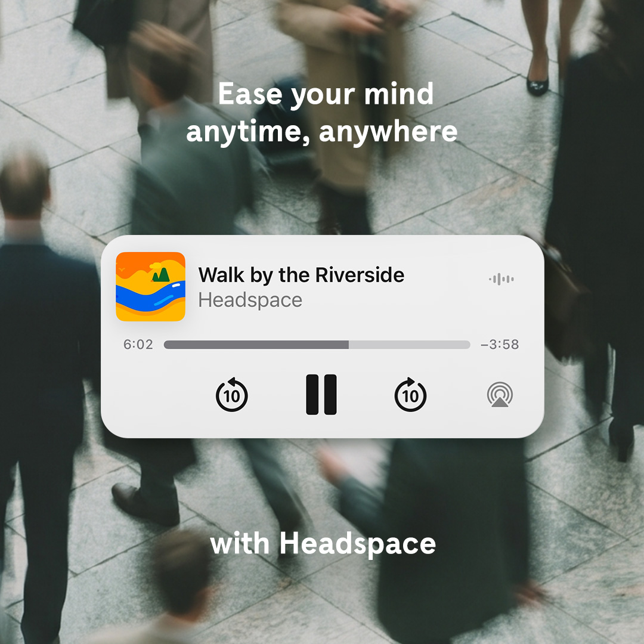The height and width of the screenshot is (644, 644).
Task: Open the AirPlay output menu
Action: pos(500,395)
